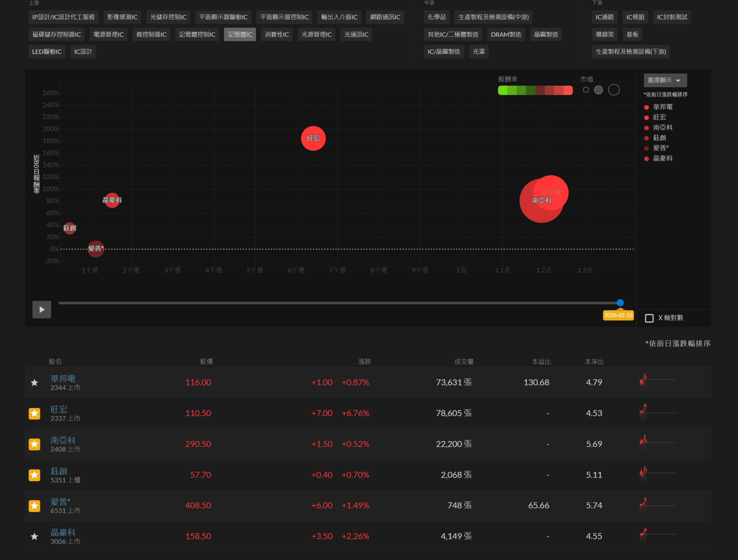The height and width of the screenshot is (560, 738).
Task: Select the largest 市值 circle size
Action: pyautogui.click(x=614, y=90)
